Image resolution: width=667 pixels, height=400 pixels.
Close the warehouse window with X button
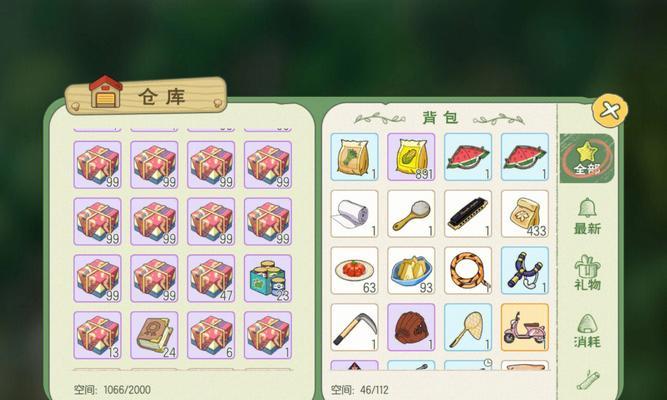[610, 111]
